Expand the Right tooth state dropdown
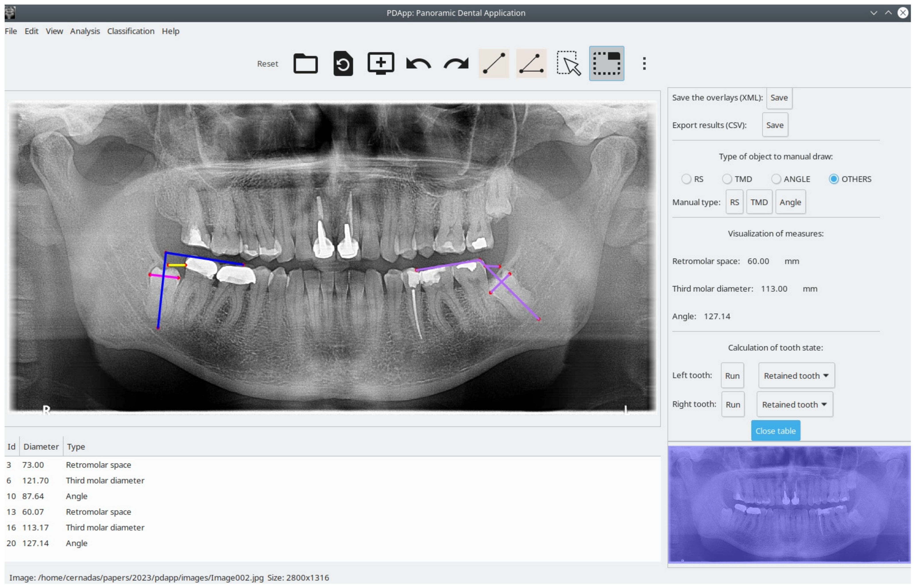Image resolution: width=915 pixels, height=588 pixels. 794,404
